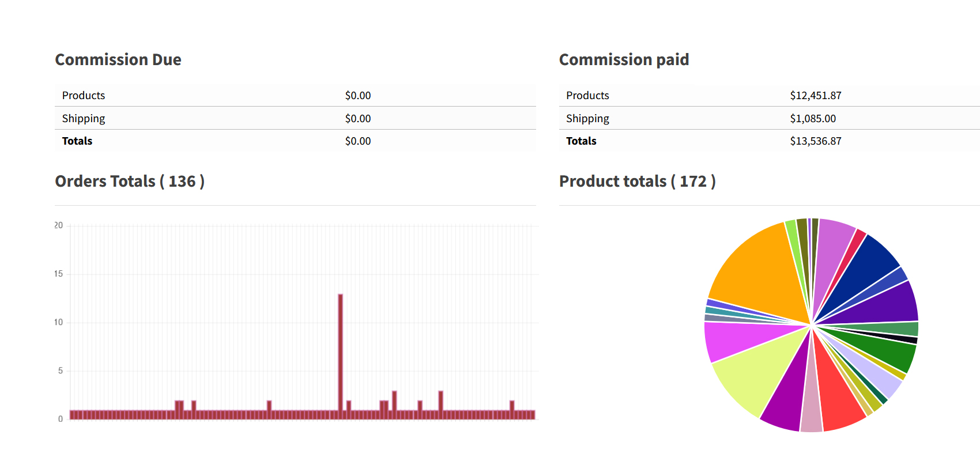The width and height of the screenshot is (980, 461).
Task: Click the 15 label on the chart axis
Action: [x=58, y=274]
